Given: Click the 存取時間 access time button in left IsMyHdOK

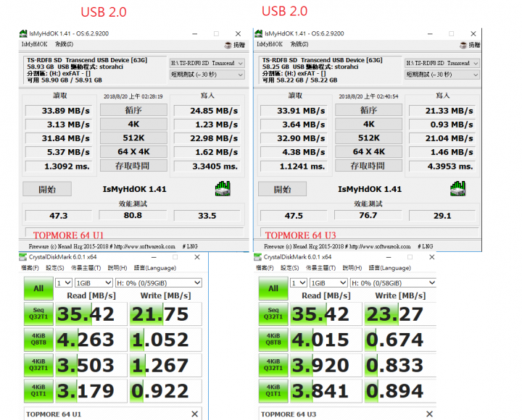Looking at the screenshot, I should point(133,166).
